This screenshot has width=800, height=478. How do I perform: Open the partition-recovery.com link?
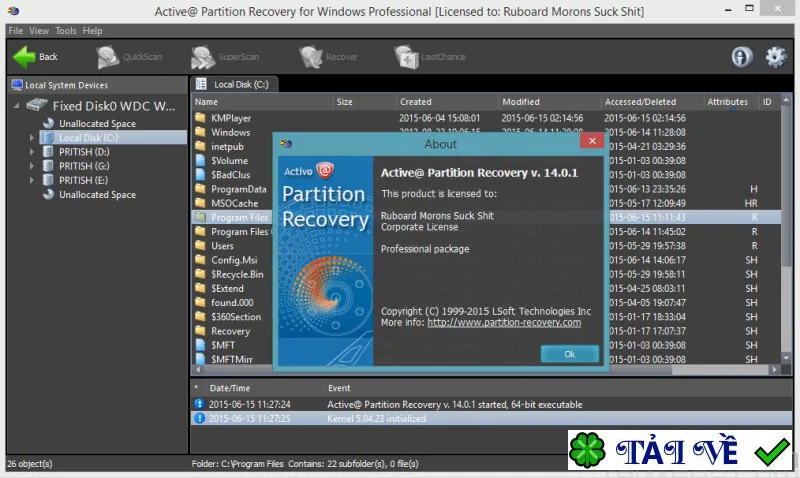coord(504,322)
